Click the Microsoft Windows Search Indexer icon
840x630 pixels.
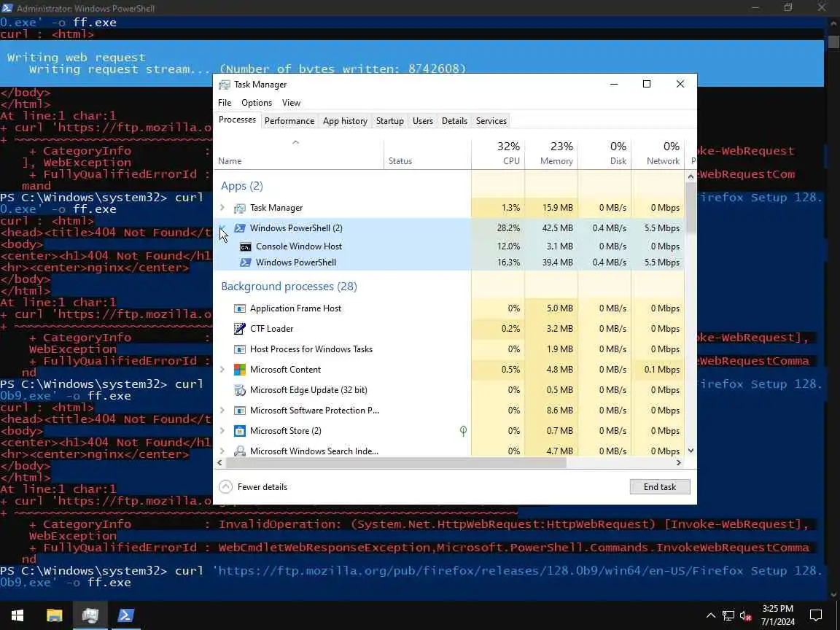click(240, 451)
